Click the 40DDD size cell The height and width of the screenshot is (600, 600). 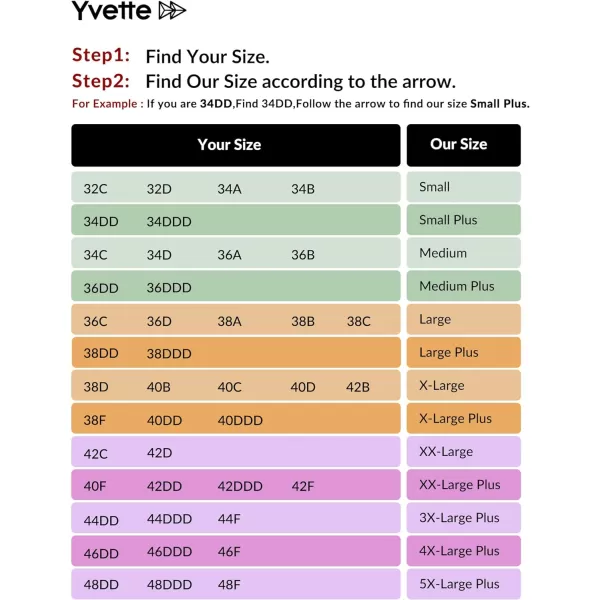click(x=240, y=421)
